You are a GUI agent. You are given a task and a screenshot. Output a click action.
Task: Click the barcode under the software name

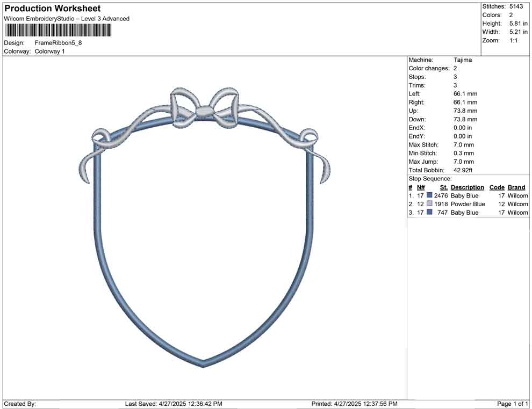(x=57, y=31)
